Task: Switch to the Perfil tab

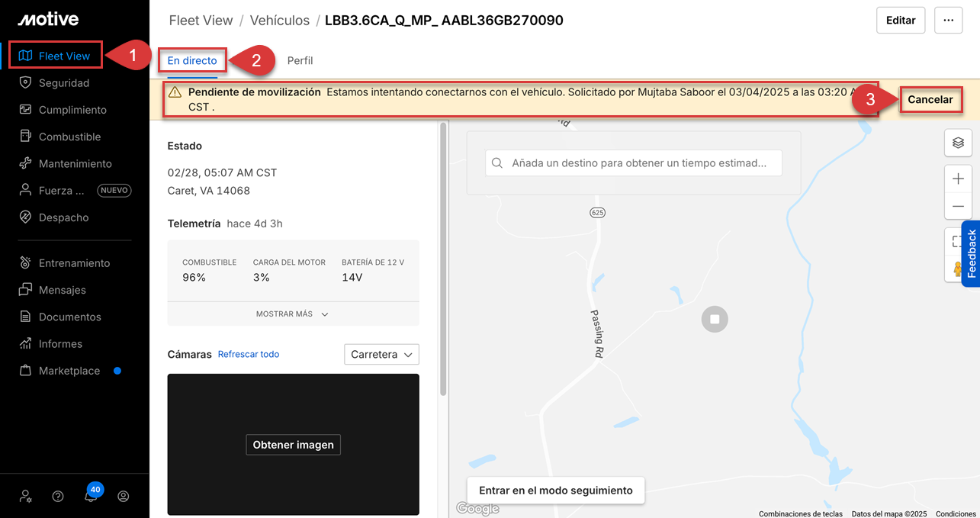Action: (300, 60)
